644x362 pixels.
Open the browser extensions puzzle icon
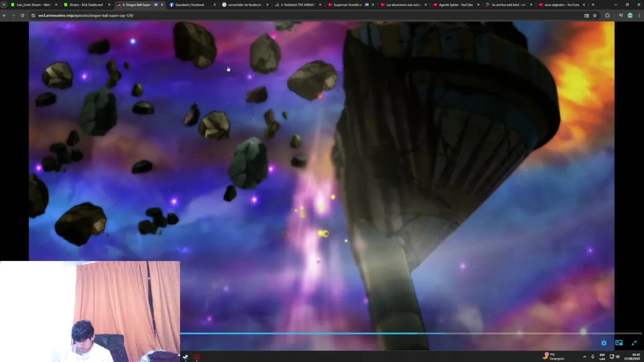pos(607,16)
